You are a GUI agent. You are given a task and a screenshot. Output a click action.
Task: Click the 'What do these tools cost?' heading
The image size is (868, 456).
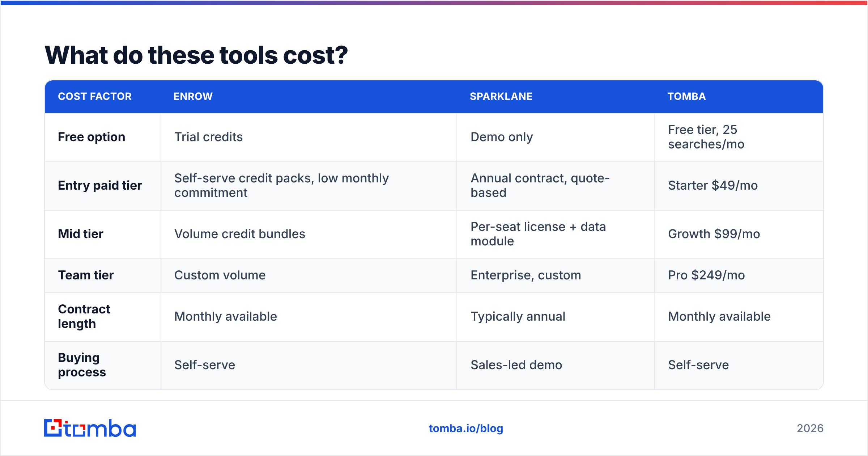(x=196, y=55)
